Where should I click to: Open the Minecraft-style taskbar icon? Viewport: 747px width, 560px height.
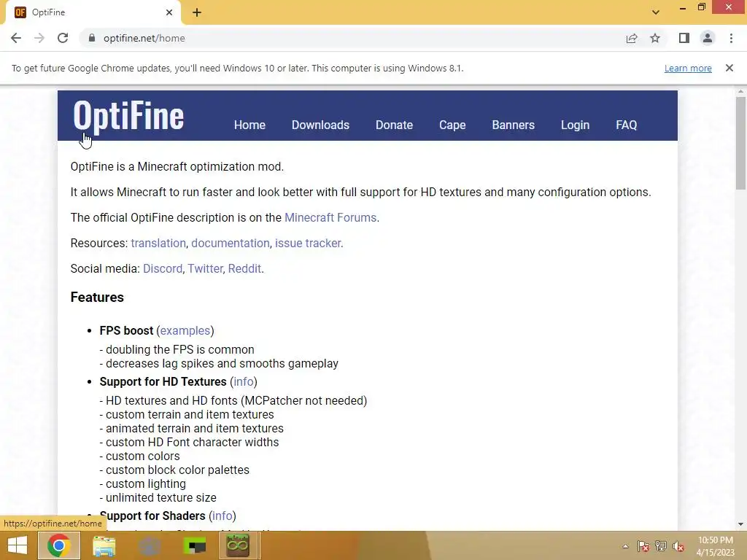tap(238, 545)
